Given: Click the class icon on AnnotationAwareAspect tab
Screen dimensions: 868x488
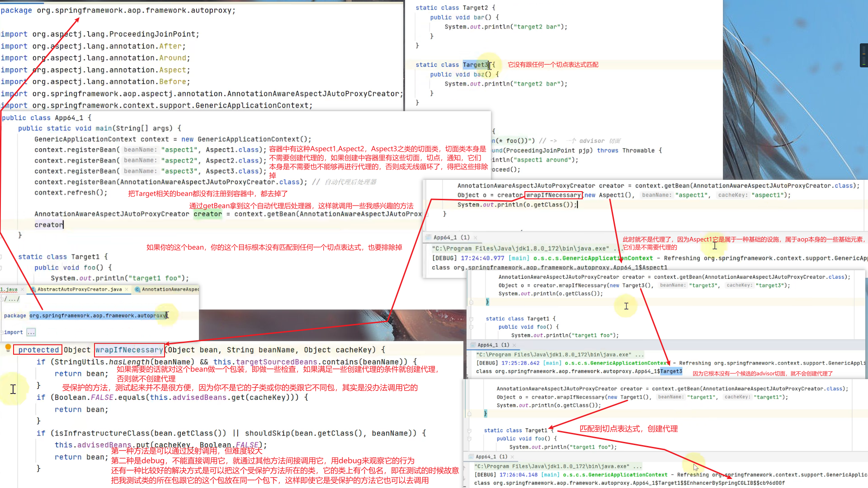Looking at the screenshot, I should [137, 289].
